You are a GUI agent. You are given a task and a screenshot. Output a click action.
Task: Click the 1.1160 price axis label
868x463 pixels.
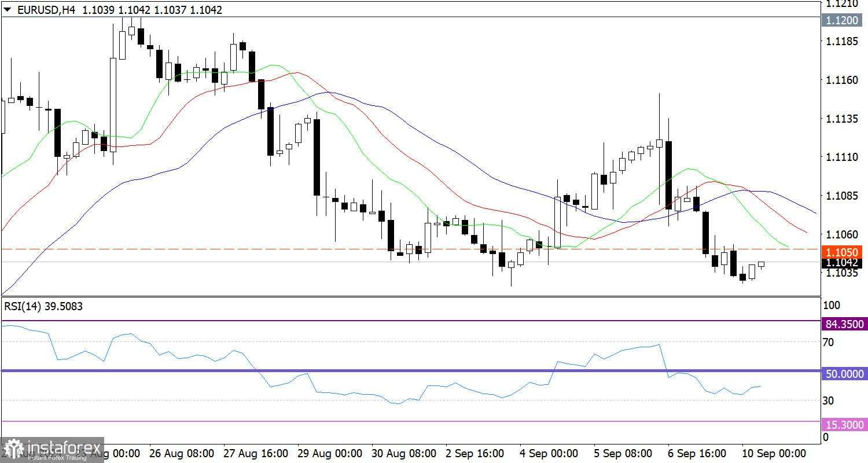coord(842,80)
